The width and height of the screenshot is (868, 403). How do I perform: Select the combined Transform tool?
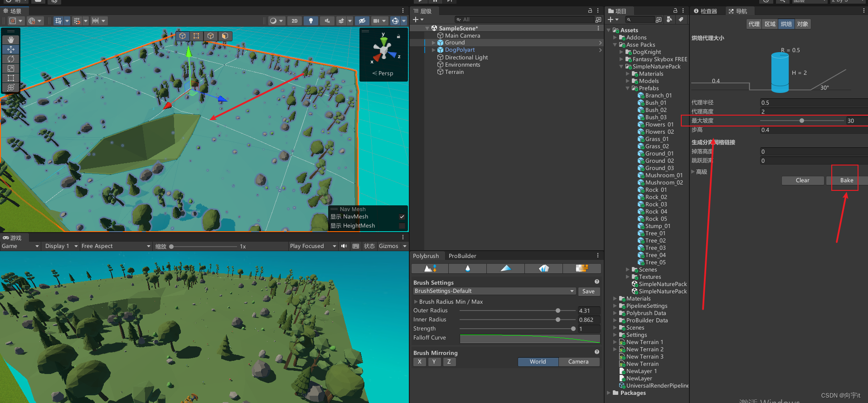coord(11,87)
